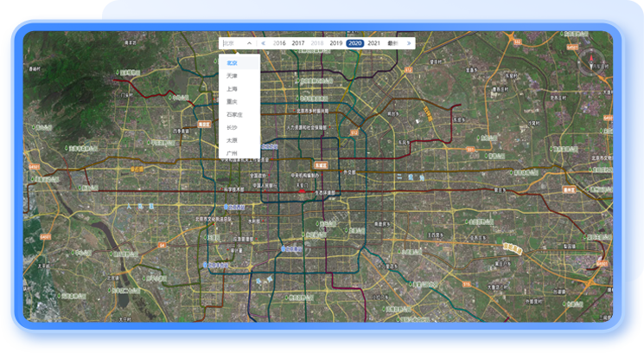Pick 石家庄 from the city dropdown
The image size is (644, 353).
[233, 114]
